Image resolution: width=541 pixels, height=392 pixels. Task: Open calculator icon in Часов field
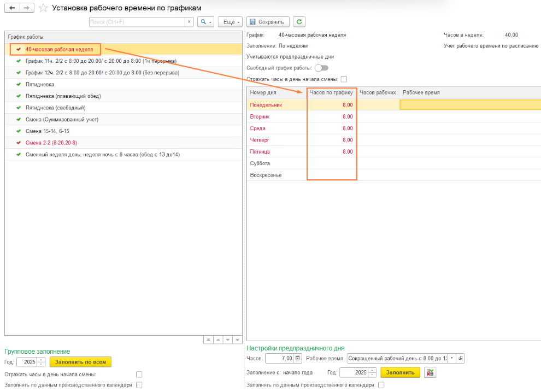(x=297, y=359)
